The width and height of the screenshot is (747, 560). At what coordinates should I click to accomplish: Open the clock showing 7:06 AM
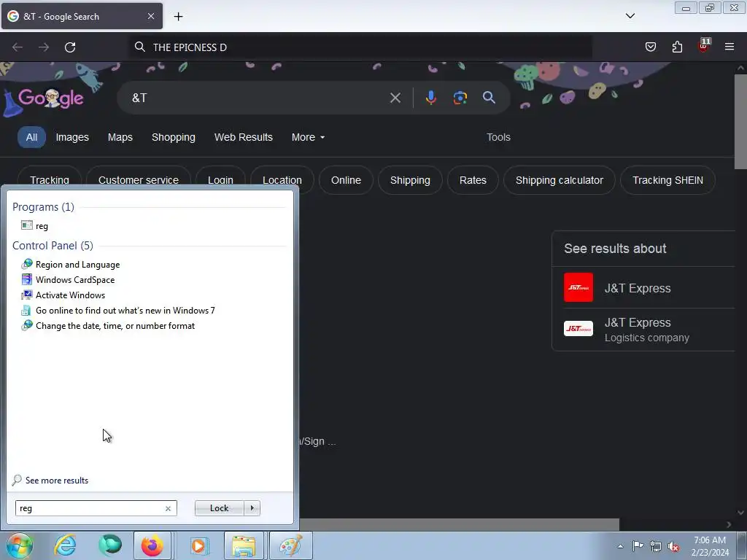tap(710, 546)
